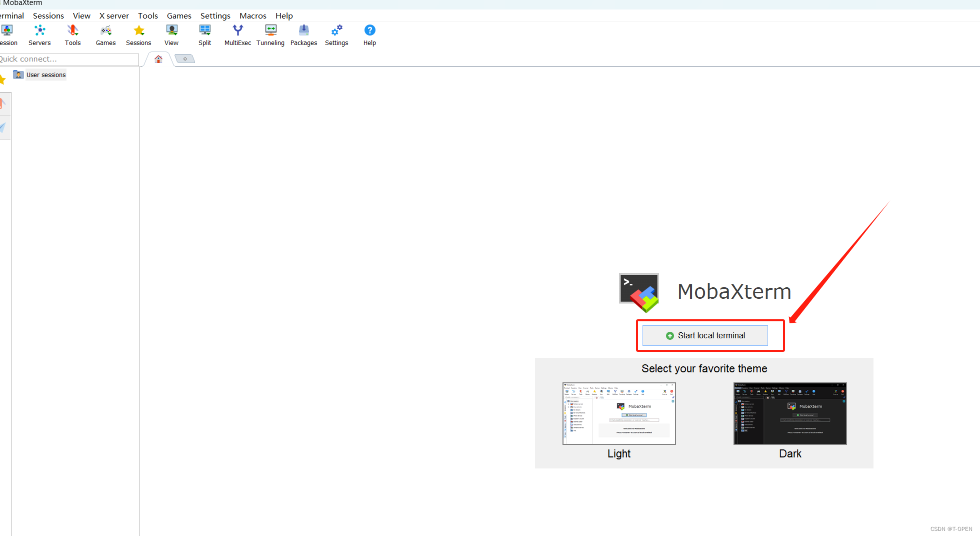This screenshot has width=980, height=536.
Task: Open the red tools sidebar tab
Action: tap(3, 104)
